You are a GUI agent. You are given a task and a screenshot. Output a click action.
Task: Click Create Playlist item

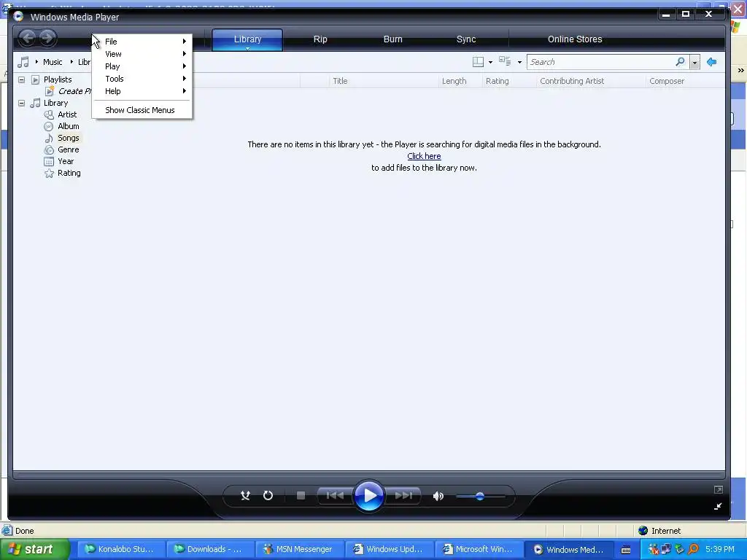tap(74, 91)
